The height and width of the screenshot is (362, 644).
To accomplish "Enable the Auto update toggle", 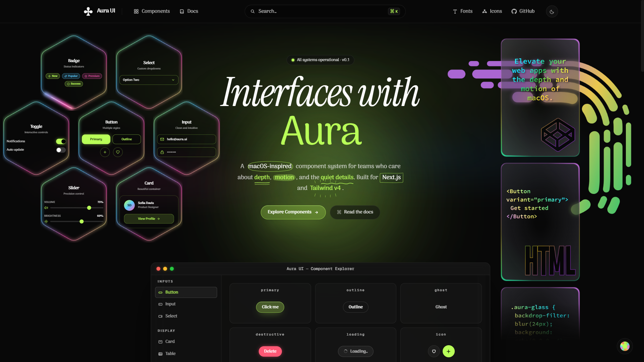I will pos(61,150).
